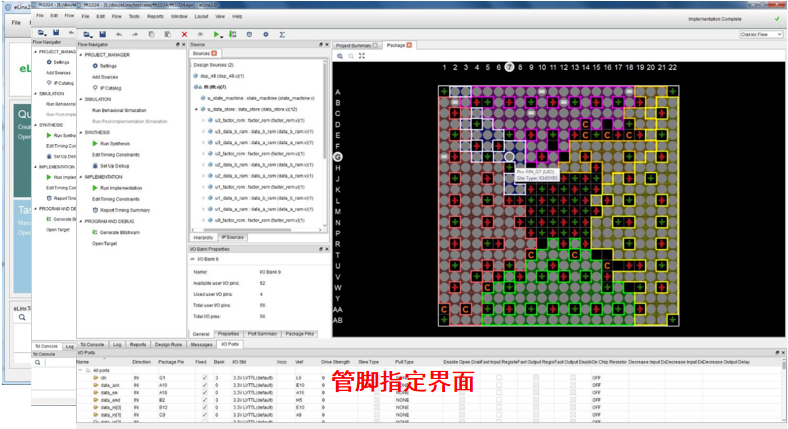Close the Package tab with its red X
The width and height of the screenshot is (788, 429).
click(x=408, y=46)
